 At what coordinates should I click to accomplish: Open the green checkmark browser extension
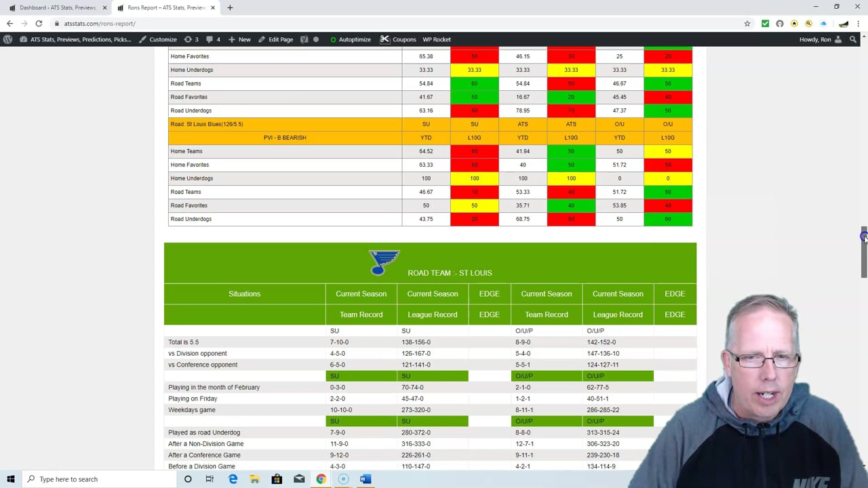[765, 24]
